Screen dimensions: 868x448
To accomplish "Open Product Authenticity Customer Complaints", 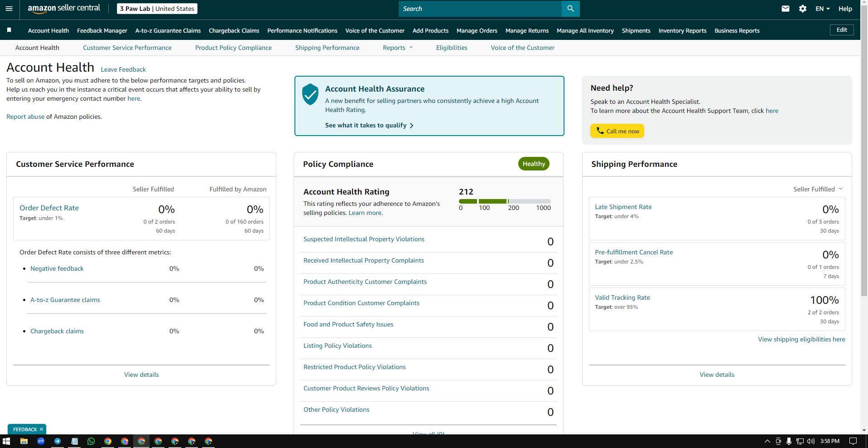I will coord(365,282).
